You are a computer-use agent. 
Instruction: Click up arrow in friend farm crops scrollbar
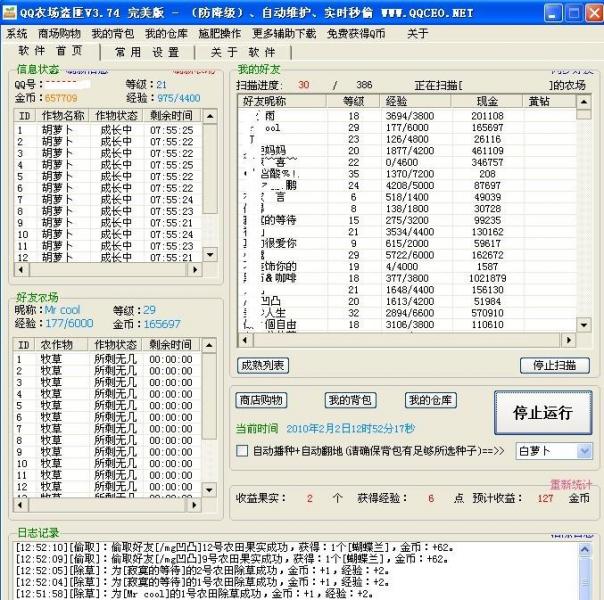click(x=209, y=345)
